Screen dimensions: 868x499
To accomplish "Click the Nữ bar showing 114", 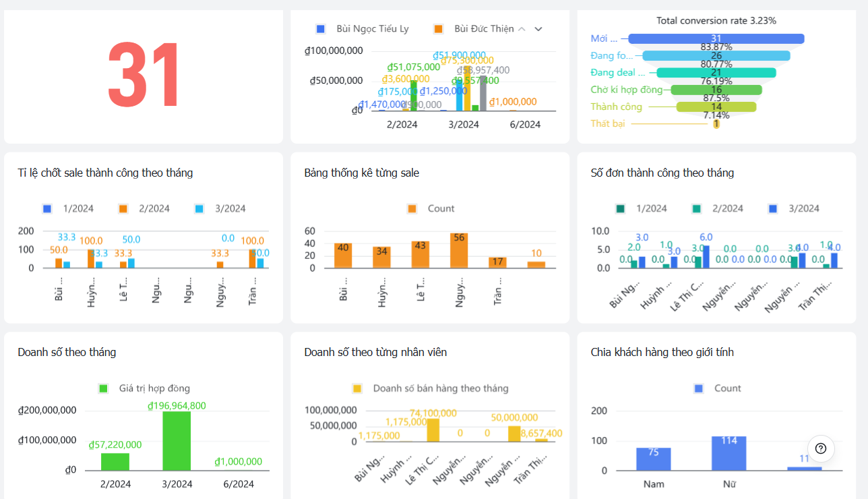I will coord(729,453).
